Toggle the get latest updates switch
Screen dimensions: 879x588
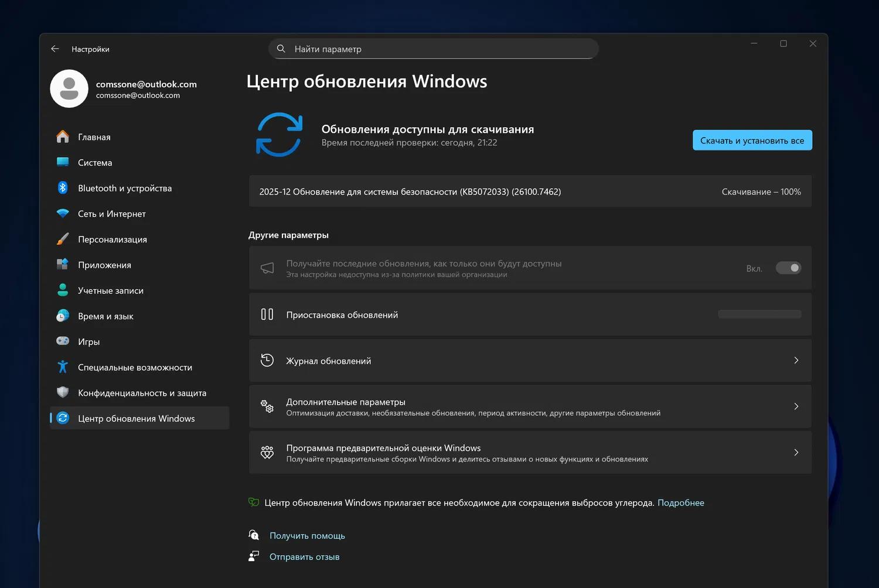[x=788, y=268]
